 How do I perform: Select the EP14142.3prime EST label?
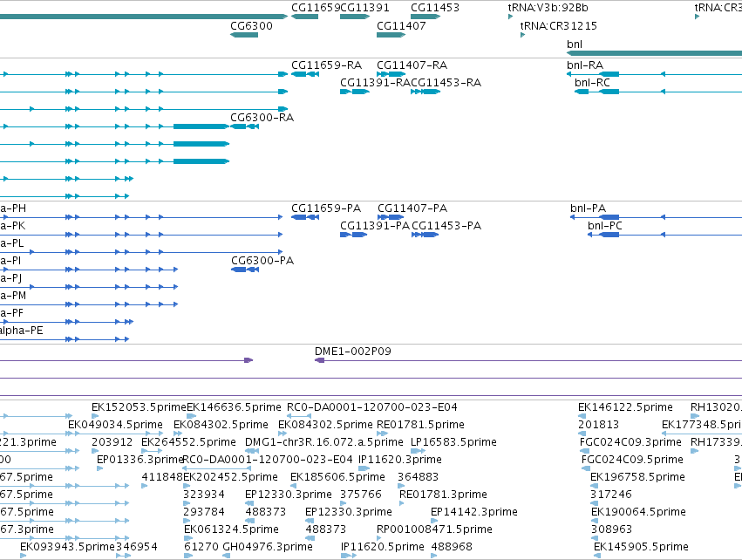[x=473, y=512]
